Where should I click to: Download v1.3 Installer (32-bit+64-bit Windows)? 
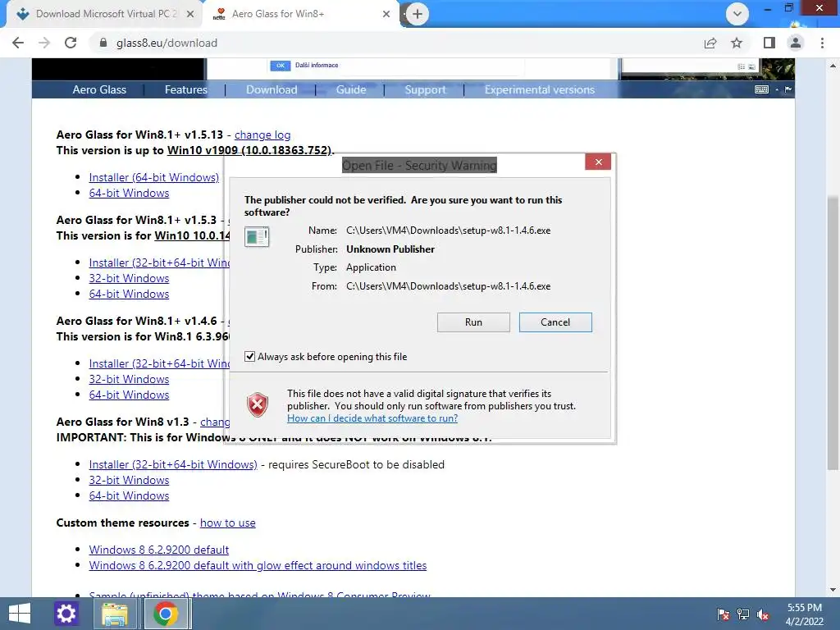173,464
